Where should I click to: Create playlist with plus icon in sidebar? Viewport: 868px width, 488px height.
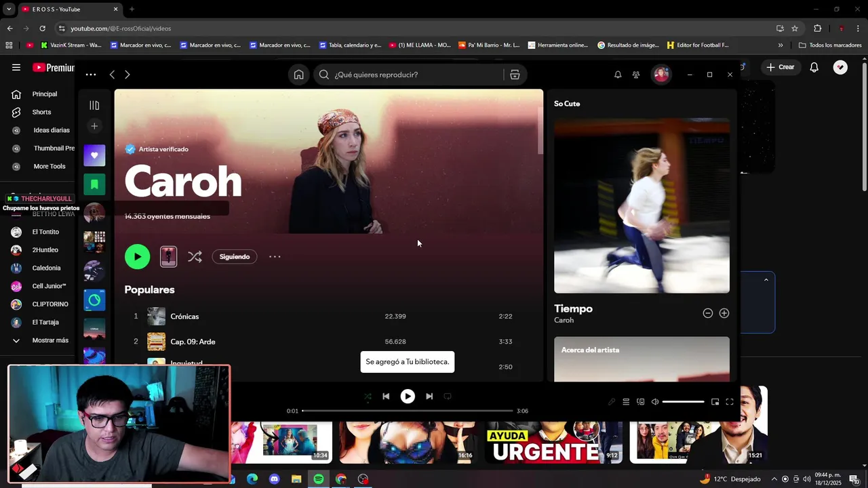[94, 126]
